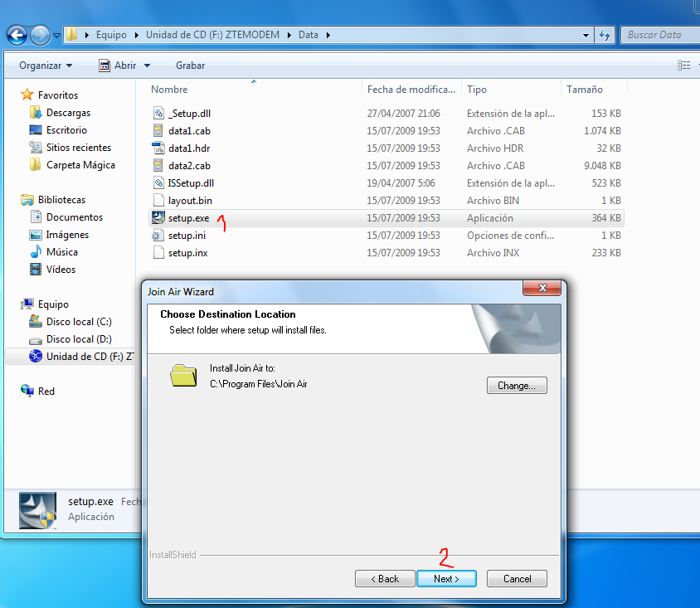700x608 pixels.
Task: Open Disco local (D:) in sidebar
Action: click(x=79, y=338)
